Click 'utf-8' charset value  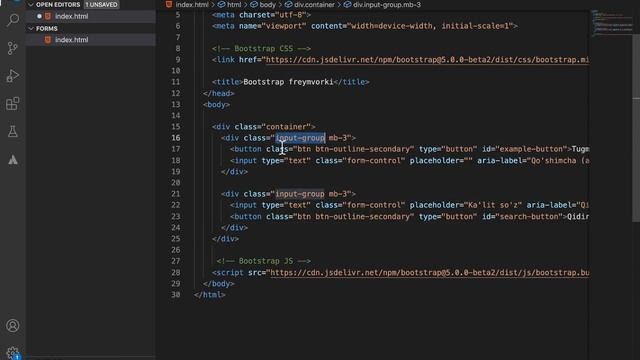click(x=291, y=15)
